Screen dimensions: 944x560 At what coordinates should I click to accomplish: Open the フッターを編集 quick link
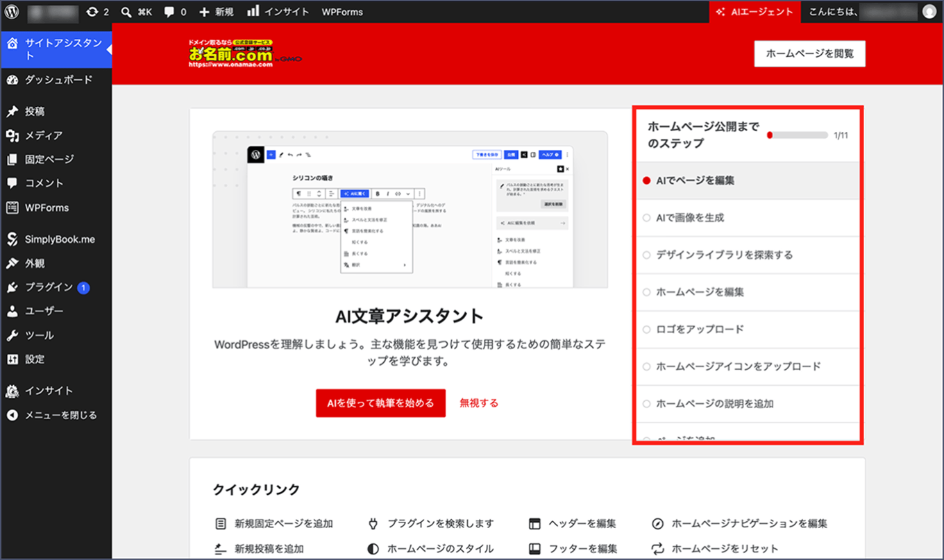point(572,548)
